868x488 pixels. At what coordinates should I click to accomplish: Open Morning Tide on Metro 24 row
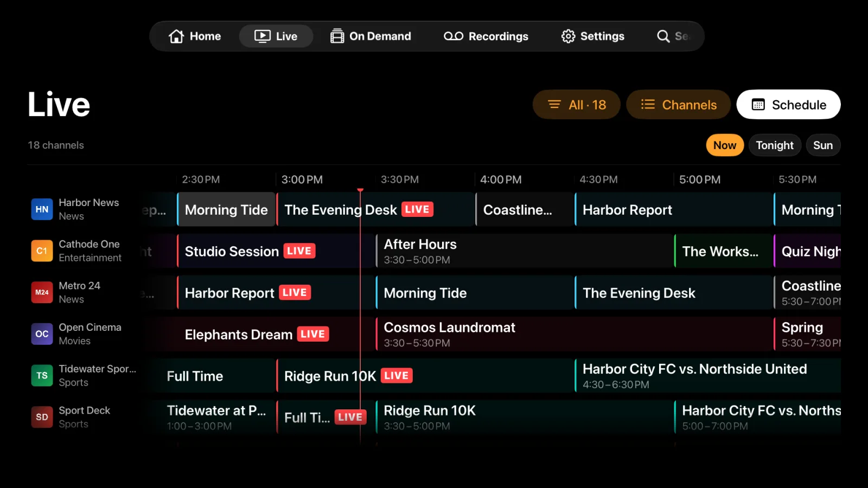point(475,292)
